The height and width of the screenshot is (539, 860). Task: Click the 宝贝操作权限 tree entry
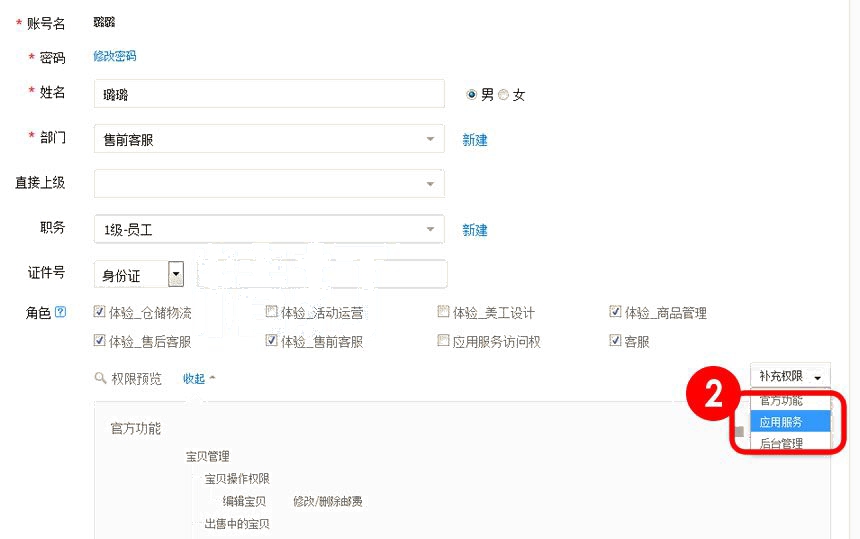[237, 479]
